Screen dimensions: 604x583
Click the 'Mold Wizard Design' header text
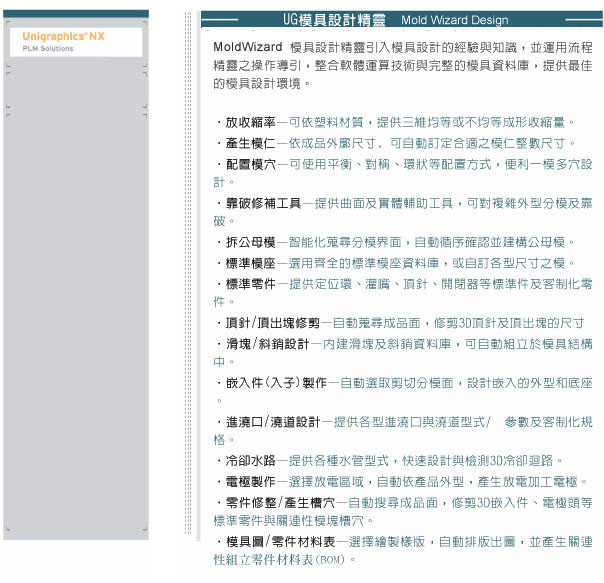click(x=455, y=20)
